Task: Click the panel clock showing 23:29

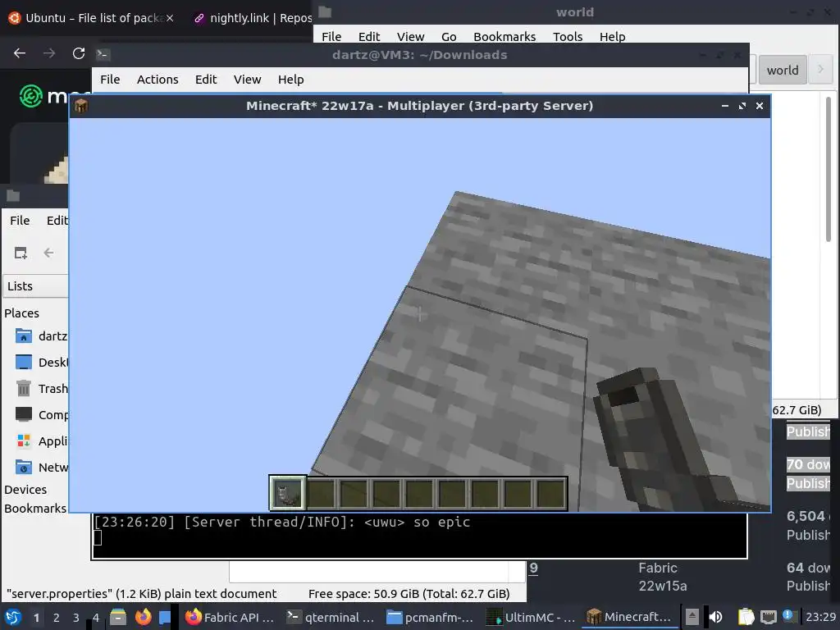Action: pos(820,617)
